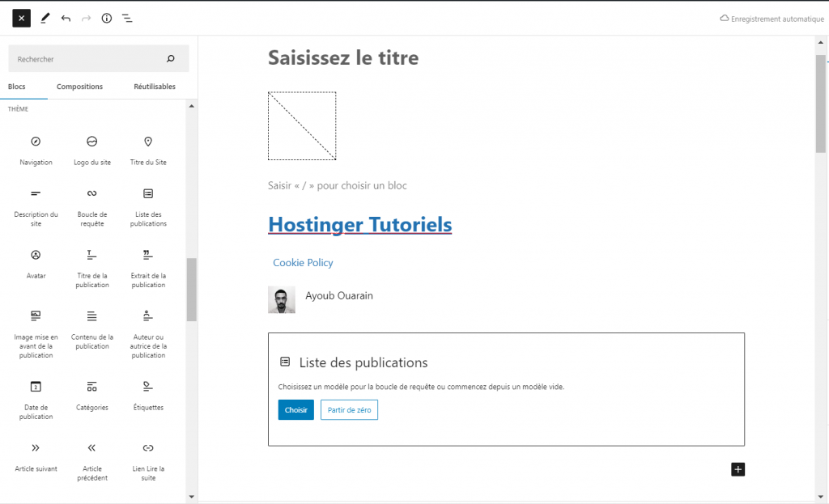Select the Étiquettes block
Viewport: 829px width, 504px height.
click(147, 396)
